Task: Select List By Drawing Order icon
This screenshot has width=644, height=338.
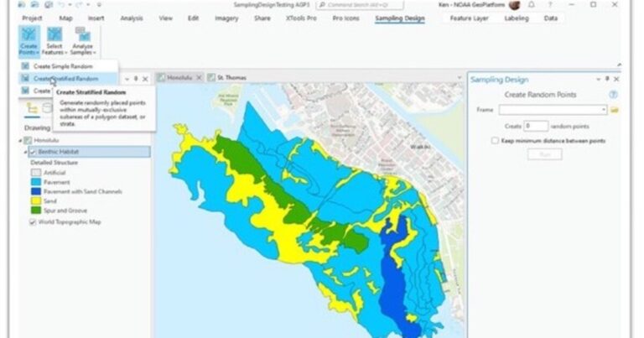Action: pos(32,108)
